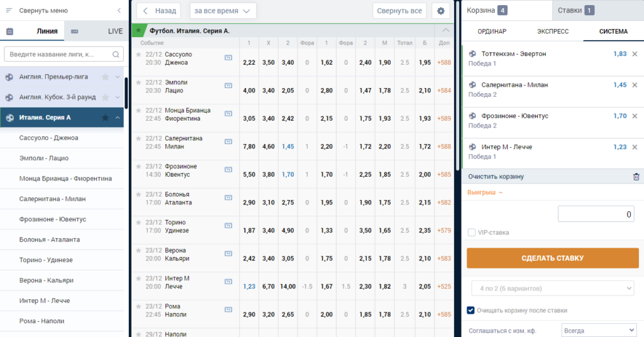Select odds 1,87 for Торино win
Image resolution: width=644 pixels, height=337 pixels.
pyautogui.click(x=249, y=230)
